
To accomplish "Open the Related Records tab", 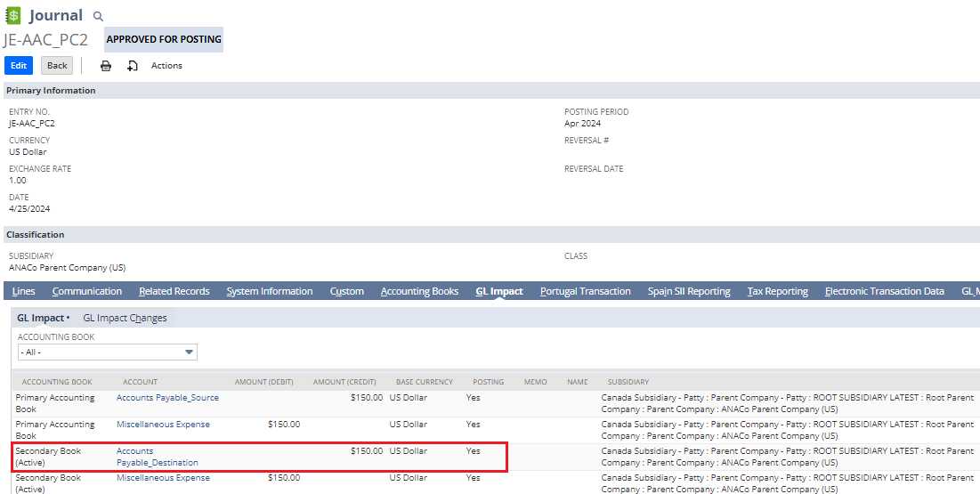I will pyautogui.click(x=174, y=291).
